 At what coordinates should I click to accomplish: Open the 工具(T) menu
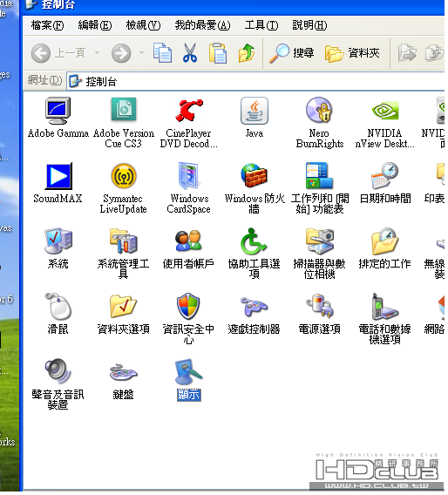pos(261,25)
